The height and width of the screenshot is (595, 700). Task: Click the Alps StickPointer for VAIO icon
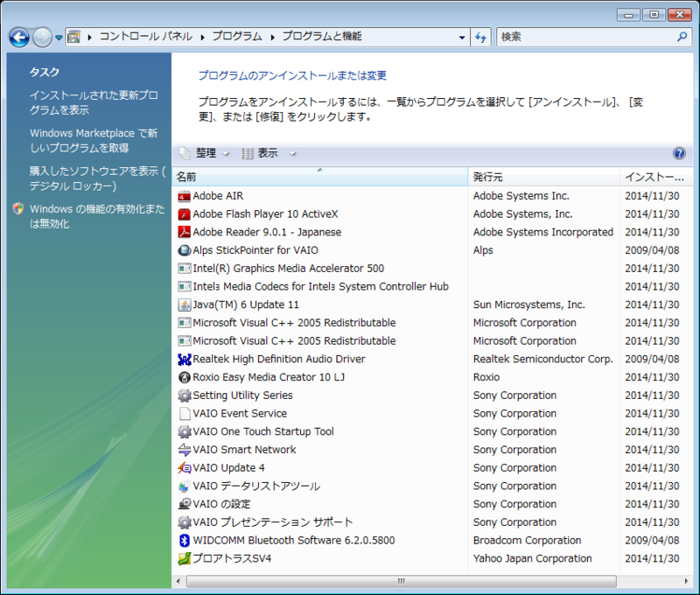[184, 250]
